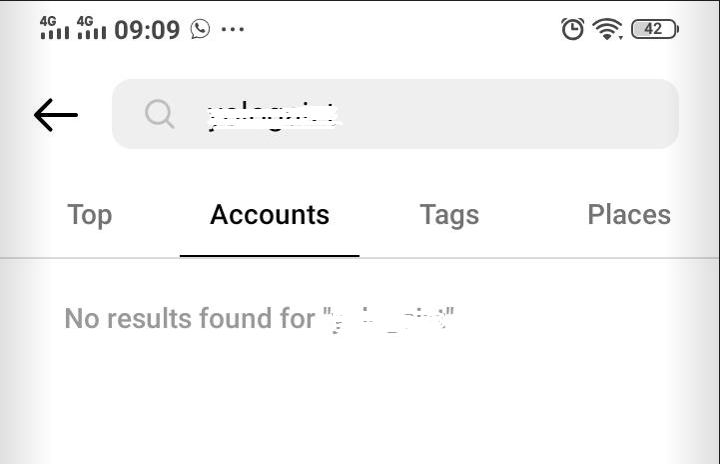Screen dimensions: 720x464
Task: Tap the first 4G signal indicator
Action: click(x=56, y=28)
